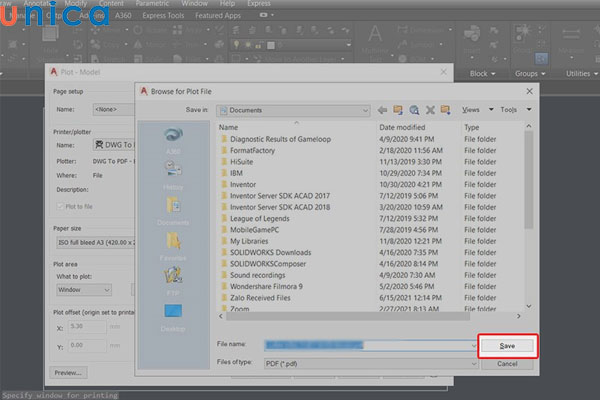Go to the Desktop location in sidebar
This screenshot has width=600, height=400.
tap(173, 317)
